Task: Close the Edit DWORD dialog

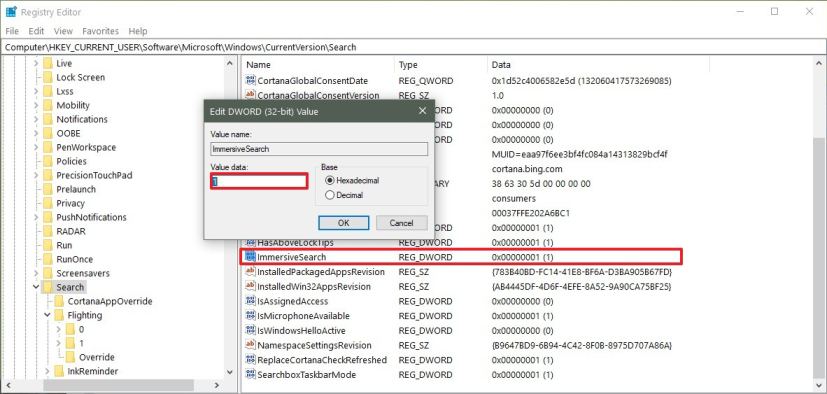Action: tap(422, 111)
